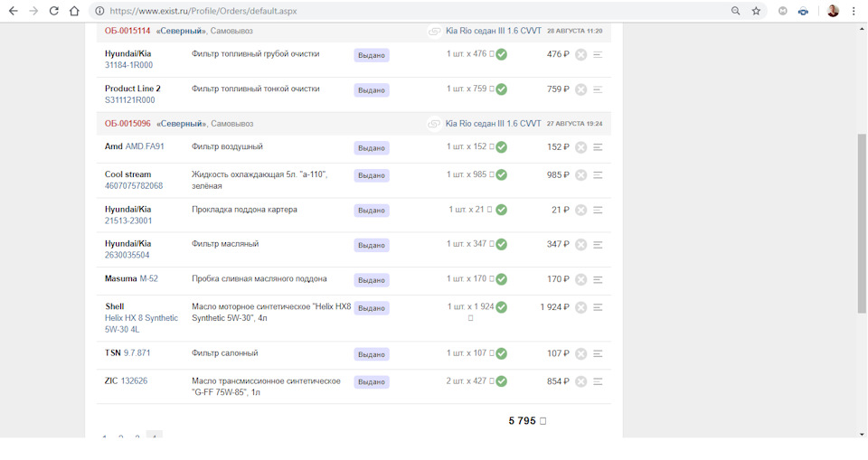Image resolution: width=868 pixels, height=460 pixels.
Task: Open part number 21513-23001
Action: (x=128, y=221)
